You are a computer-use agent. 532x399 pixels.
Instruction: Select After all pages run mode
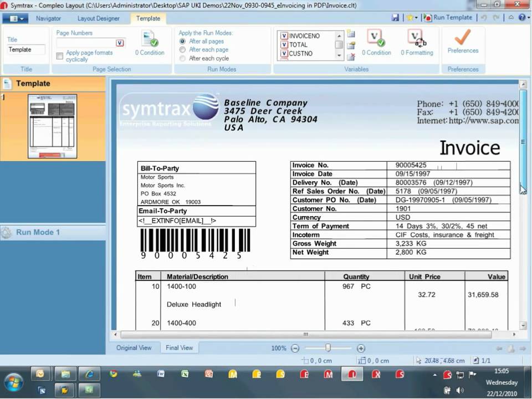(x=182, y=42)
